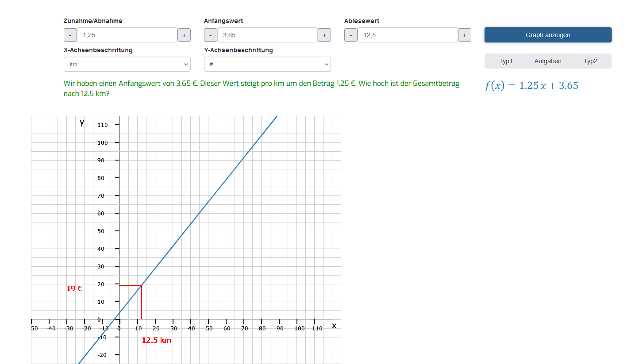
Task: Click the formula f(x) = 1.25x + 3.65
Action: [x=531, y=86]
